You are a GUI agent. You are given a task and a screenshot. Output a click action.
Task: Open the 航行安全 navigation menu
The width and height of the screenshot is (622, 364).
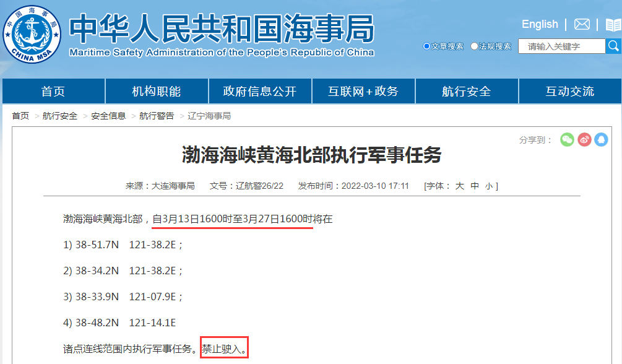pyautogui.click(x=467, y=91)
